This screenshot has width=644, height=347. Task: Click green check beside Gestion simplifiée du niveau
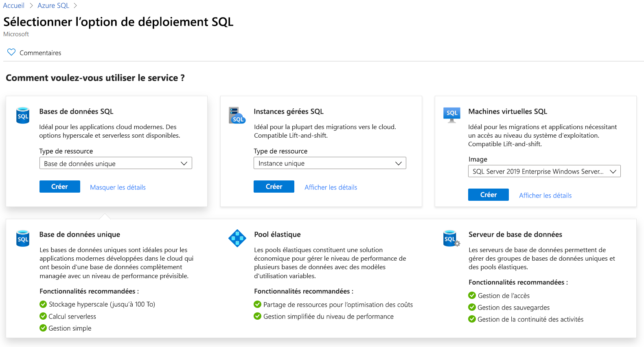pos(257,316)
